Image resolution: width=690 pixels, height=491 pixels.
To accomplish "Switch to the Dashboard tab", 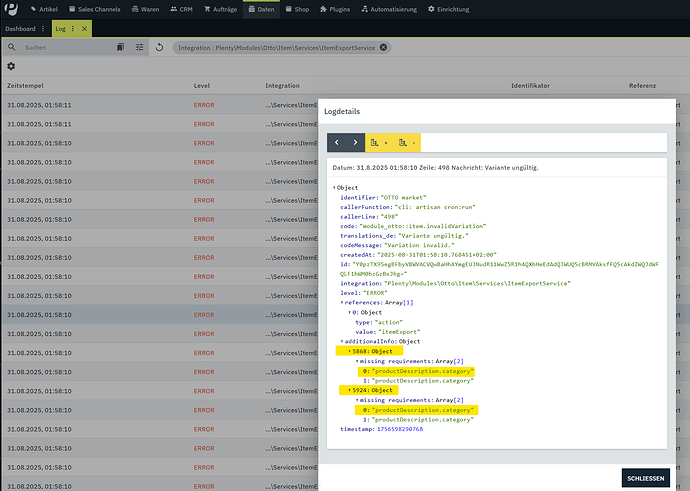I will coord(20,29).
